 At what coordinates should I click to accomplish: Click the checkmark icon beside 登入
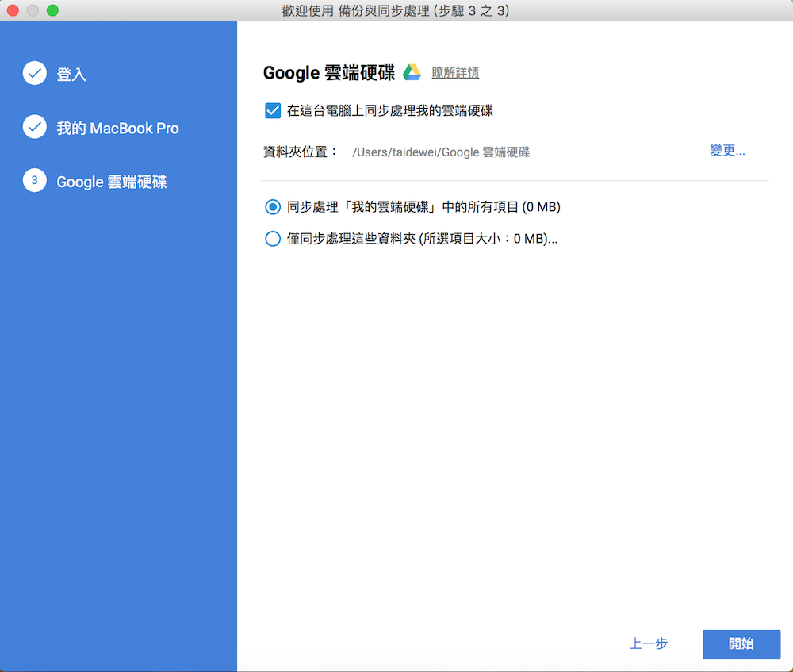coord(34,73)
